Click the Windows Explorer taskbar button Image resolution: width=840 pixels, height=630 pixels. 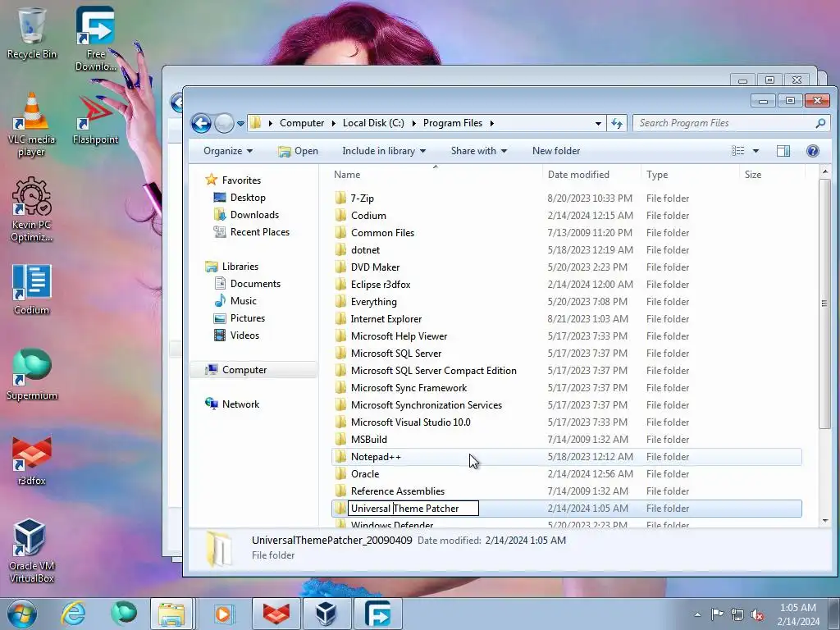click(x=171, y=614)
